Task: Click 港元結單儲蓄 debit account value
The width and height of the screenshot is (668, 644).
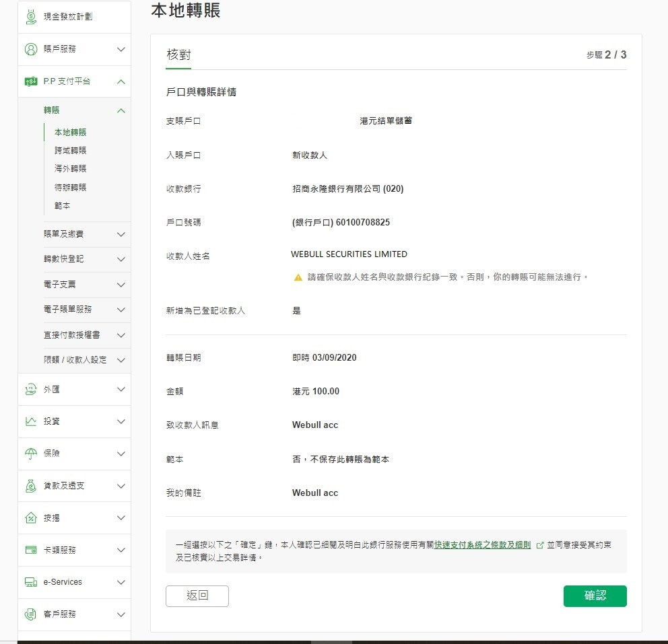Action: [x=386, y=121]
